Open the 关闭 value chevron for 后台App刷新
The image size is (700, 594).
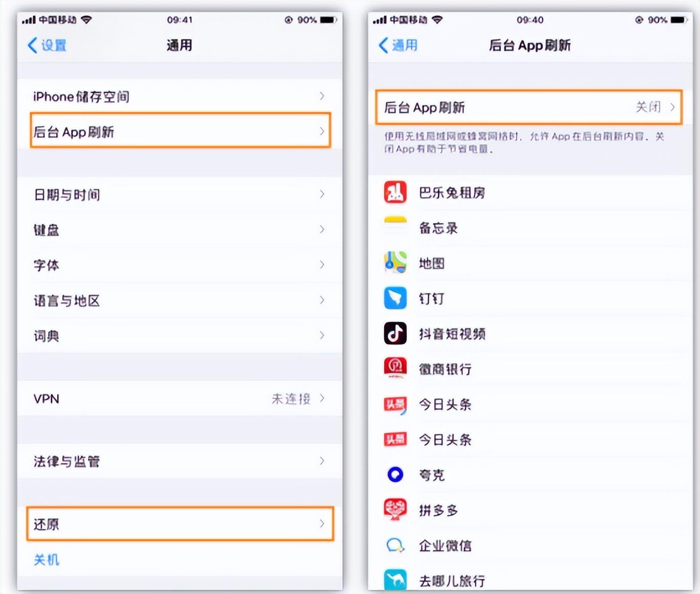click(672, 107)
